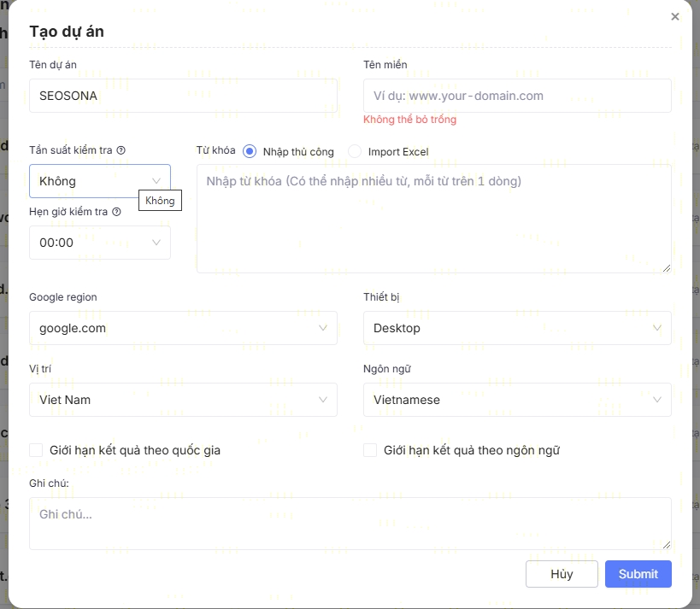
Task: Check Giới hạn kết quả theo ngôn ngữ
Action: (370, 450)
